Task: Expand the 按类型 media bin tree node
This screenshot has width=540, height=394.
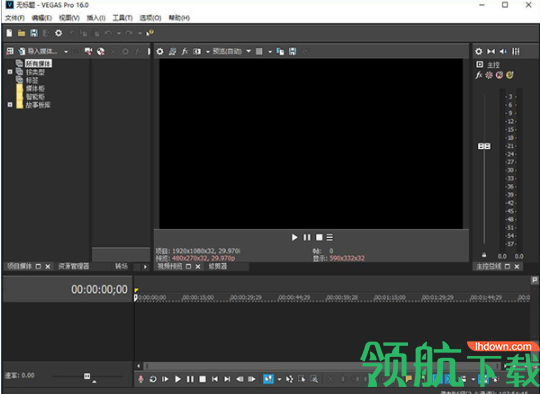Action: click(x=10, y=72)
